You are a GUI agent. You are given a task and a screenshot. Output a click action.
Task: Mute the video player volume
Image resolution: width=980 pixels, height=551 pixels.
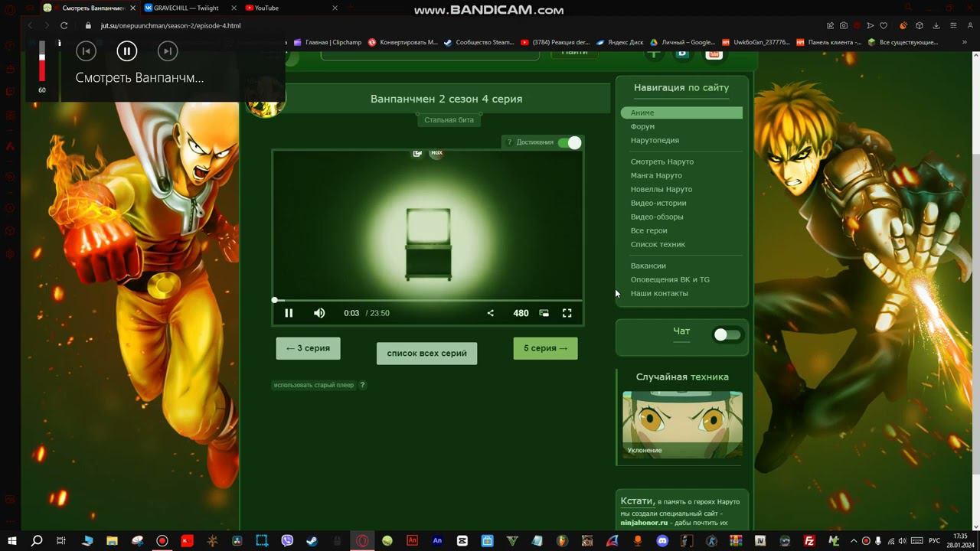(x=319, y=313)
